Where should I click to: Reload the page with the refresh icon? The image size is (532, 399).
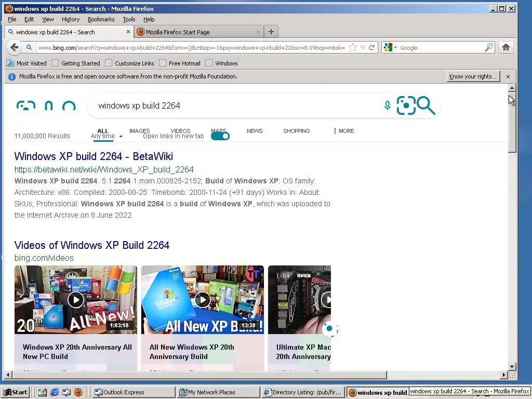click(372, 47)
